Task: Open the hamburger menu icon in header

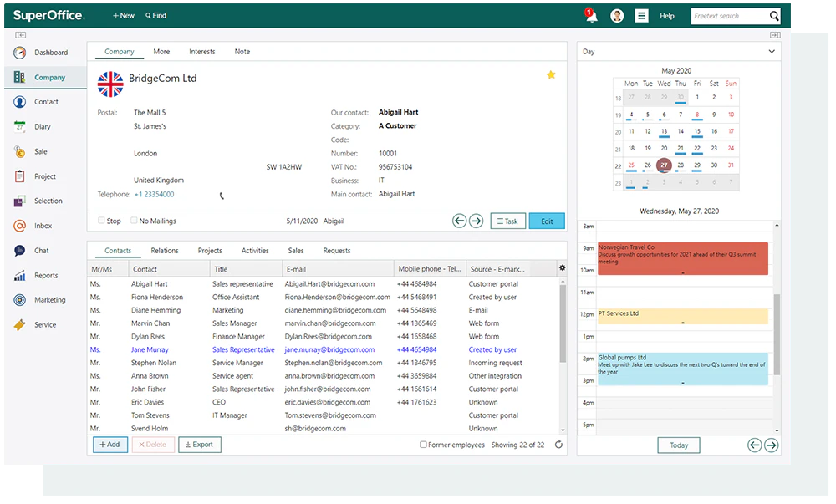Action: pyautogui.click(x=641, y=16)
